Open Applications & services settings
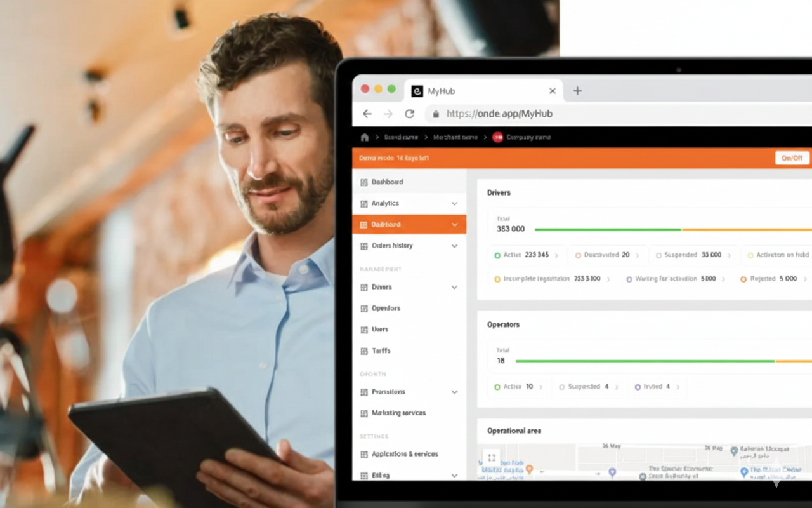Image resolution: width=812 pixels, height=508 pixels. click(405, 455)
